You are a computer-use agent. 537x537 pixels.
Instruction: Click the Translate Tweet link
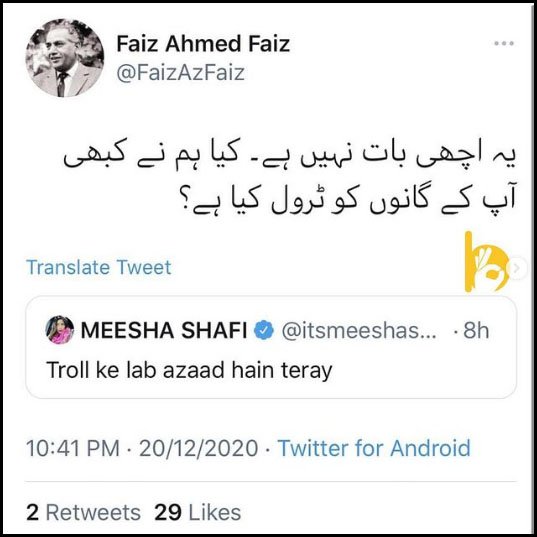click(99, 267)
